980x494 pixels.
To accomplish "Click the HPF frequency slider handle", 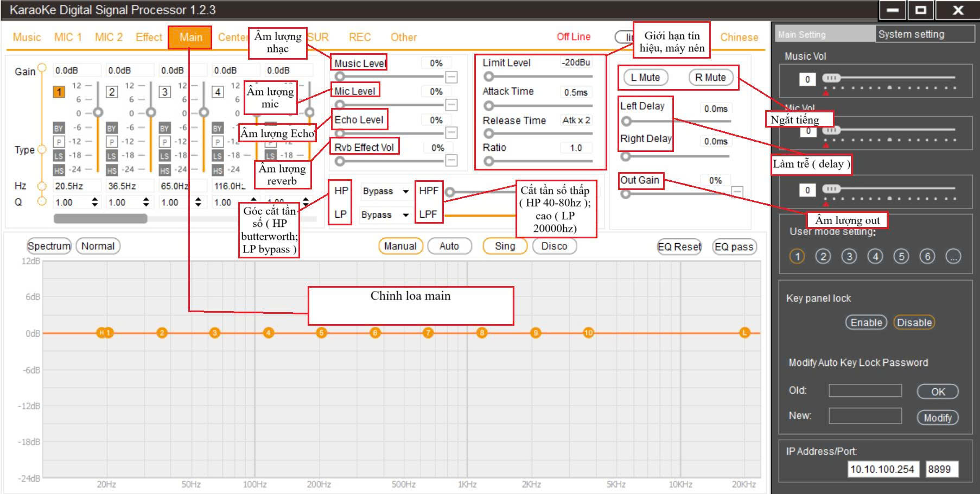I will tap(450, 192).
